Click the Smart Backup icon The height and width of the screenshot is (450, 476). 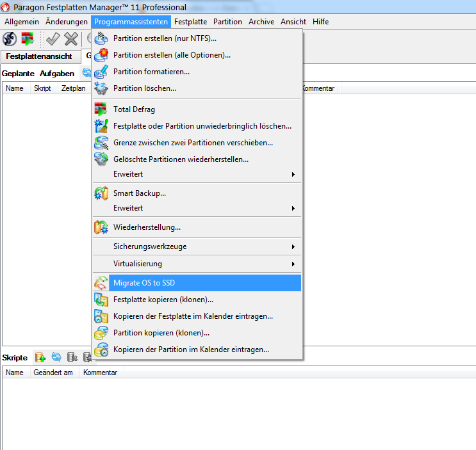[x=101, y=193]
